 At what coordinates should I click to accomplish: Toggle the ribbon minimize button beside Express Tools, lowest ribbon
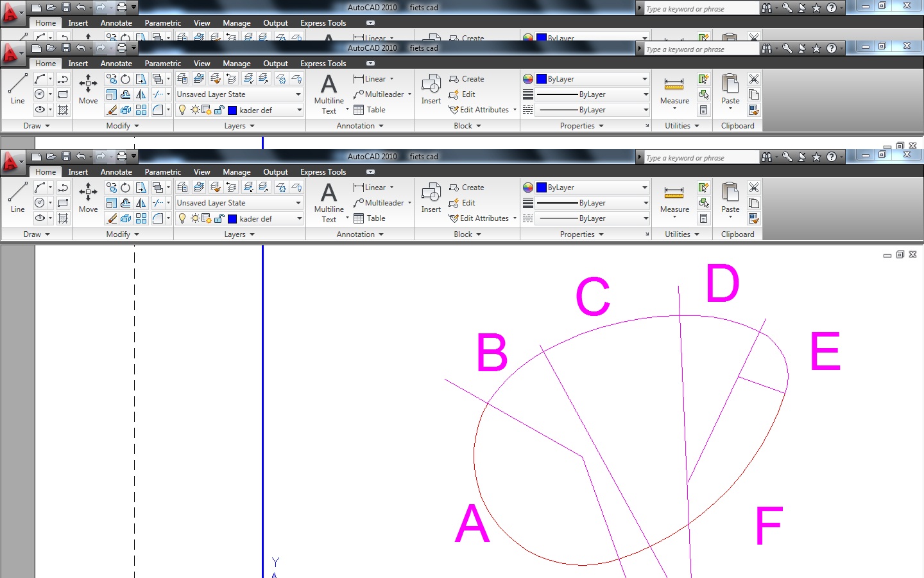pyautogui.click(x=370, y=171)
